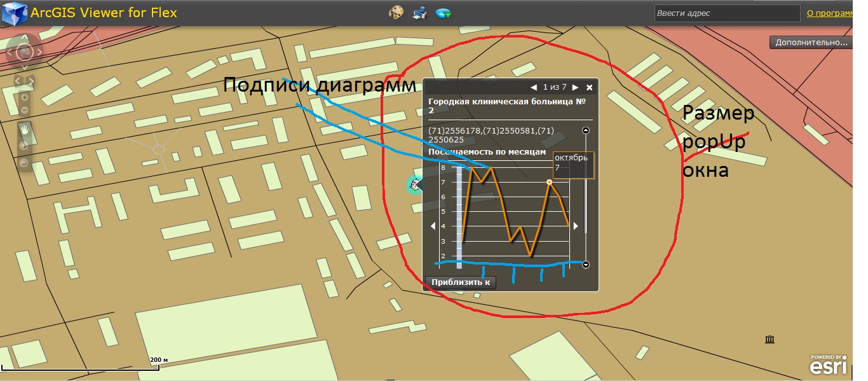Go to previous map extent
Viewport: 868px width, 381px height.
click(18, 81)
